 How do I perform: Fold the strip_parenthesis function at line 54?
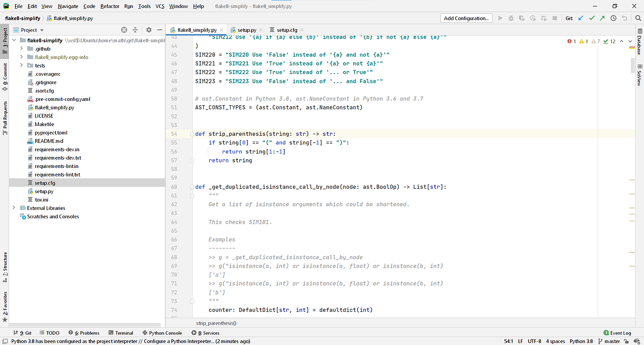(x=191, y=134)
